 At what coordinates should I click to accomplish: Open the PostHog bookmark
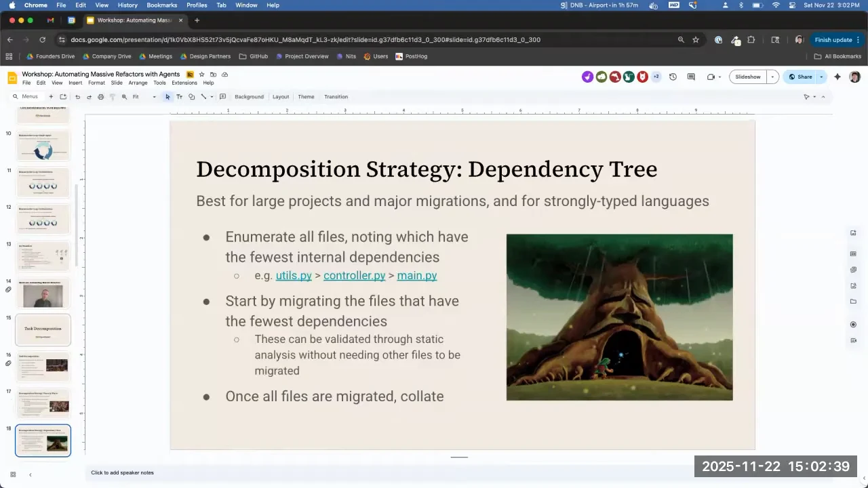(412, 56)
